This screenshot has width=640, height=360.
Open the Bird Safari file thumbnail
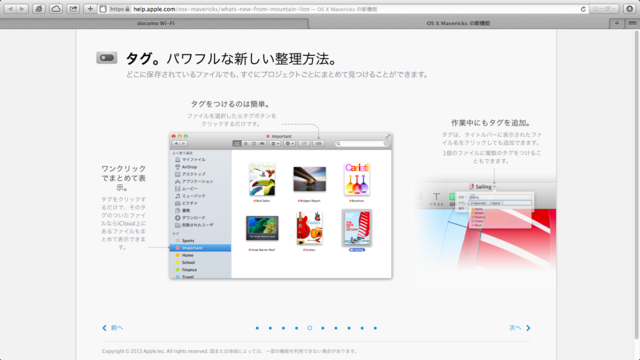pyautogui.click(x=262, y=179)
